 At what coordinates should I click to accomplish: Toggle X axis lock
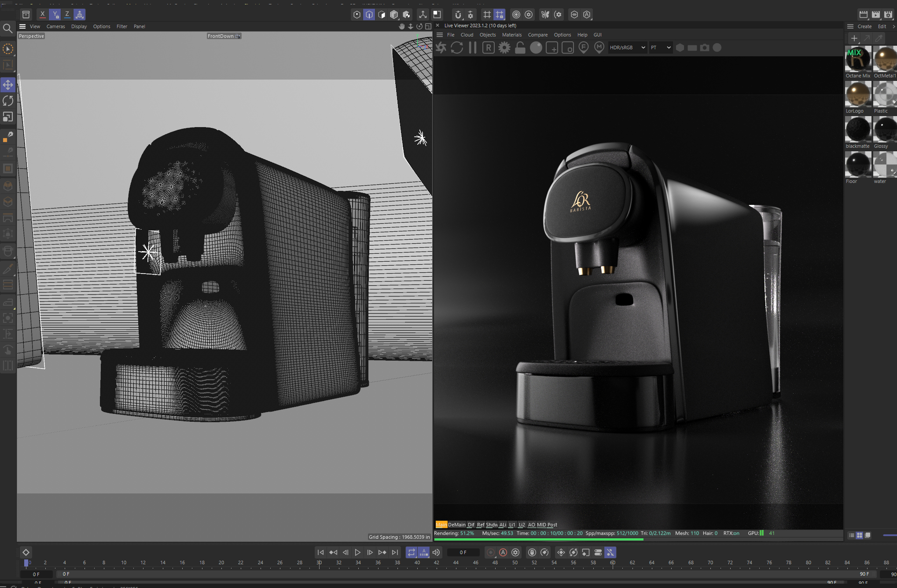pyautogui.click(x=42, y=14)
